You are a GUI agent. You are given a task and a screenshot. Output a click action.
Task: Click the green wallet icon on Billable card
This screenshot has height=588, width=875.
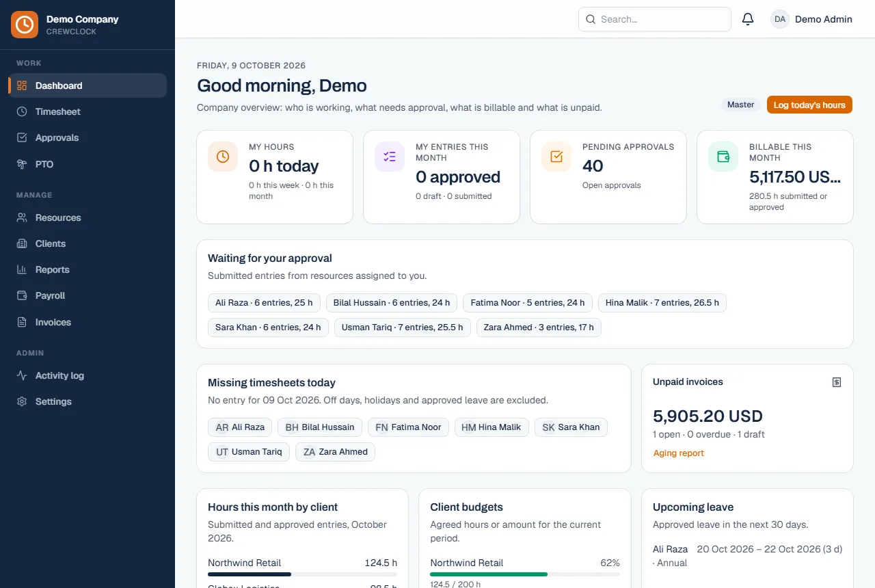[x=723, y=157]
